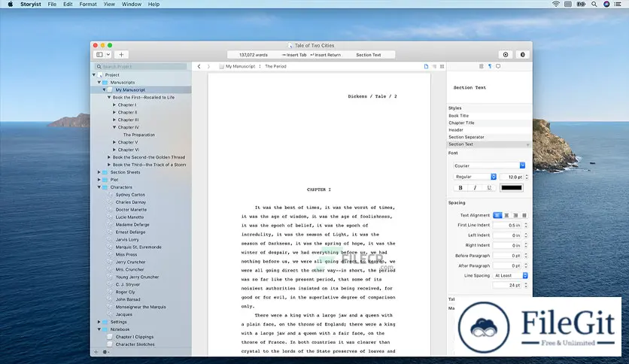Align text left

pyautogui.click(x=497, y=215)
